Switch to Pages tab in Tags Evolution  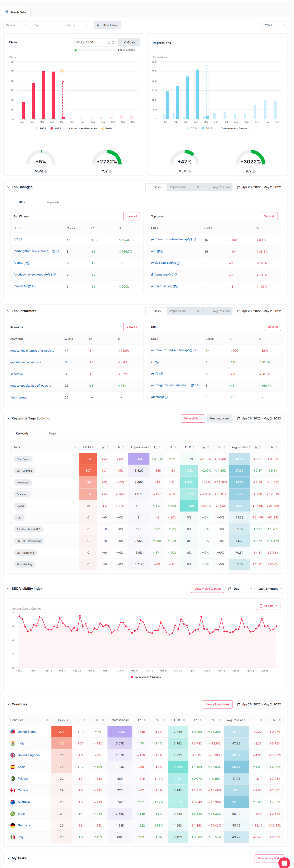click(53, 434)
